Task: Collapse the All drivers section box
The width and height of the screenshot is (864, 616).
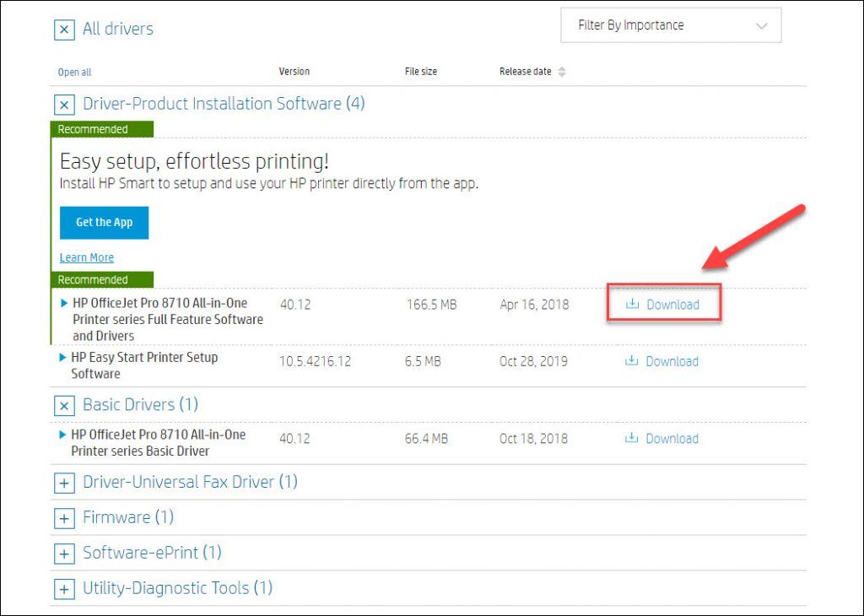Action: click(x=64, y=30)
